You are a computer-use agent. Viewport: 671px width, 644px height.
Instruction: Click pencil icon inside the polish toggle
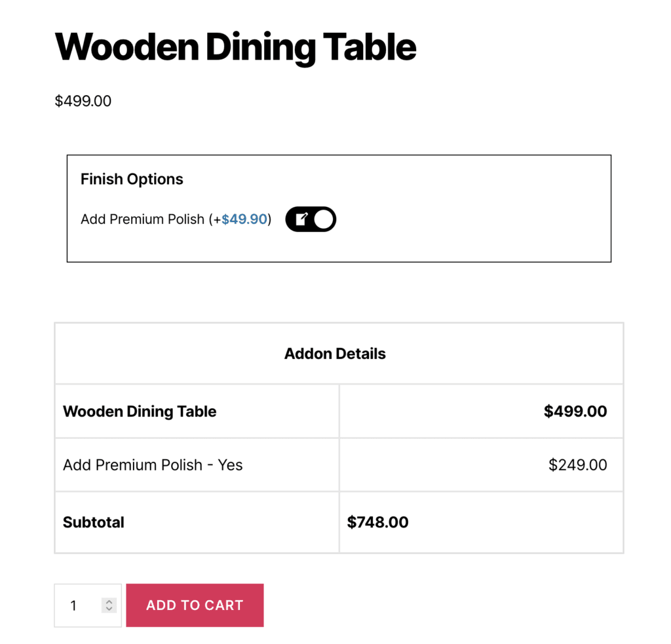[x=301, y=219]
